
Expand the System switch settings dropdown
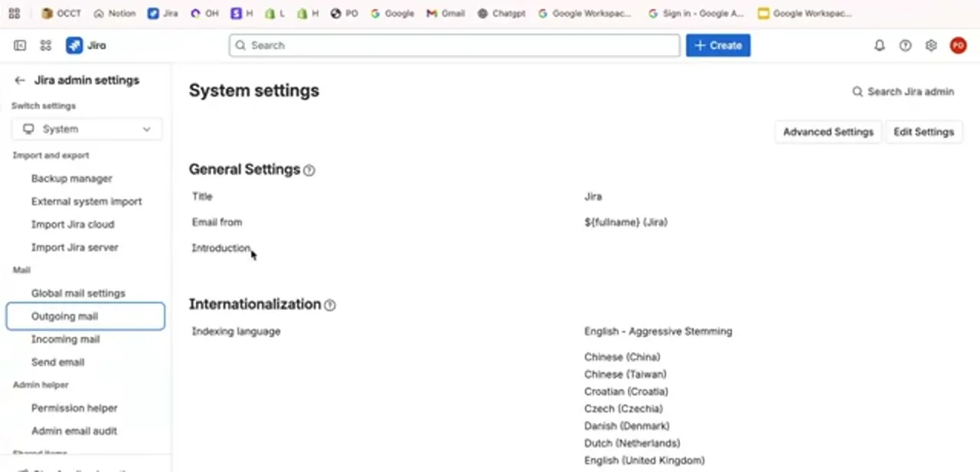click(87, 129)
